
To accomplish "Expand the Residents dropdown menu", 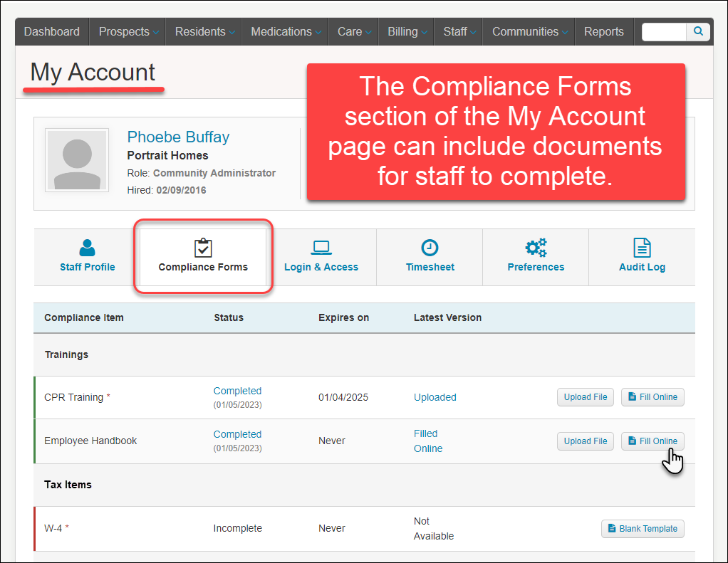I will [x=203, y=31].
